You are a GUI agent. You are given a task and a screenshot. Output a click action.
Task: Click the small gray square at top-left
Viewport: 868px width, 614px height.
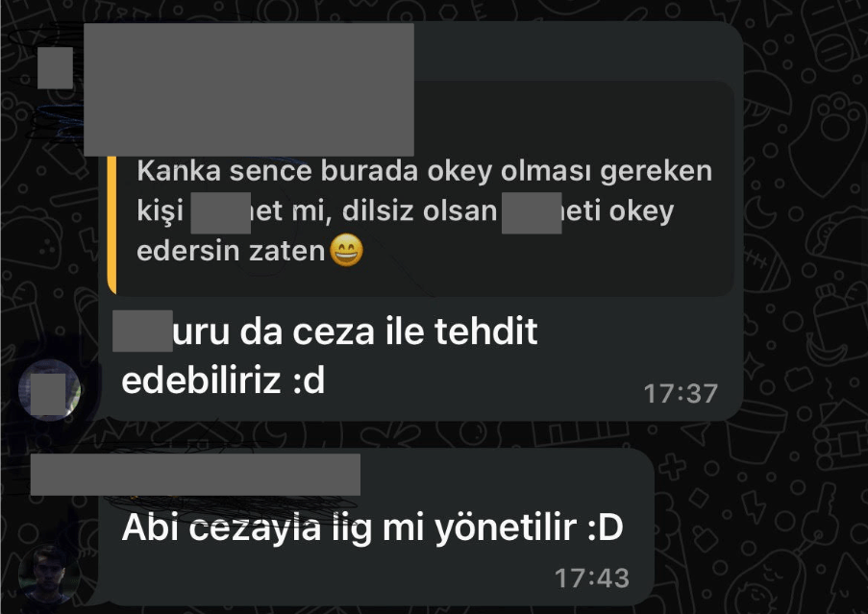point(56,68)
